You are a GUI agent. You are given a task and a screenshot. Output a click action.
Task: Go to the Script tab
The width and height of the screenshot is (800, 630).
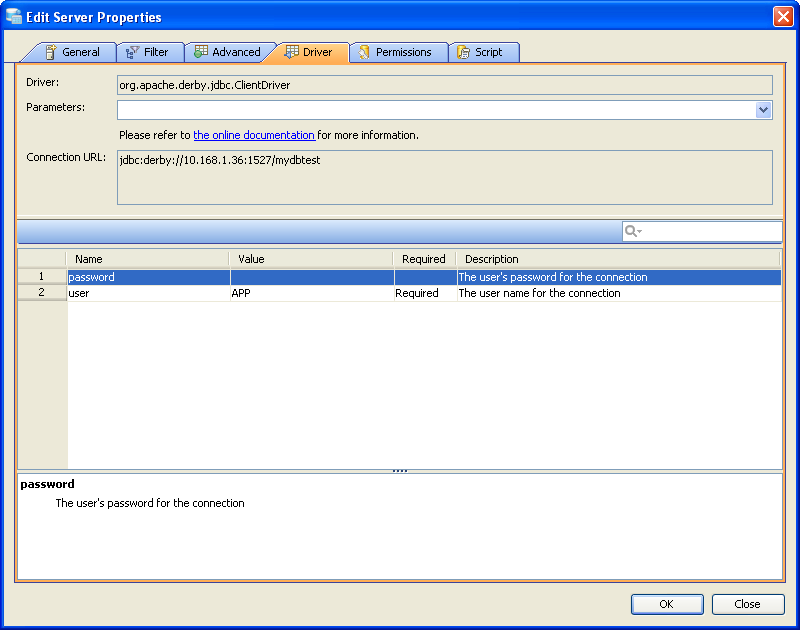click(x=484, y=52)
